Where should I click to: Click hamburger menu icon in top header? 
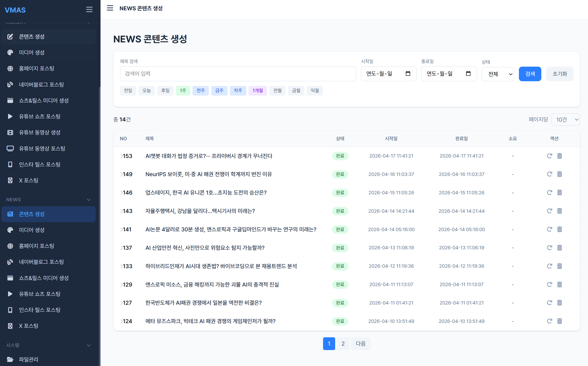point(110,8)
